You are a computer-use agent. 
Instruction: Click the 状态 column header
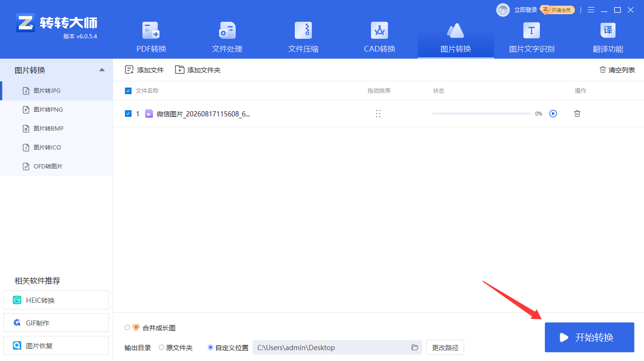(439, 91)
